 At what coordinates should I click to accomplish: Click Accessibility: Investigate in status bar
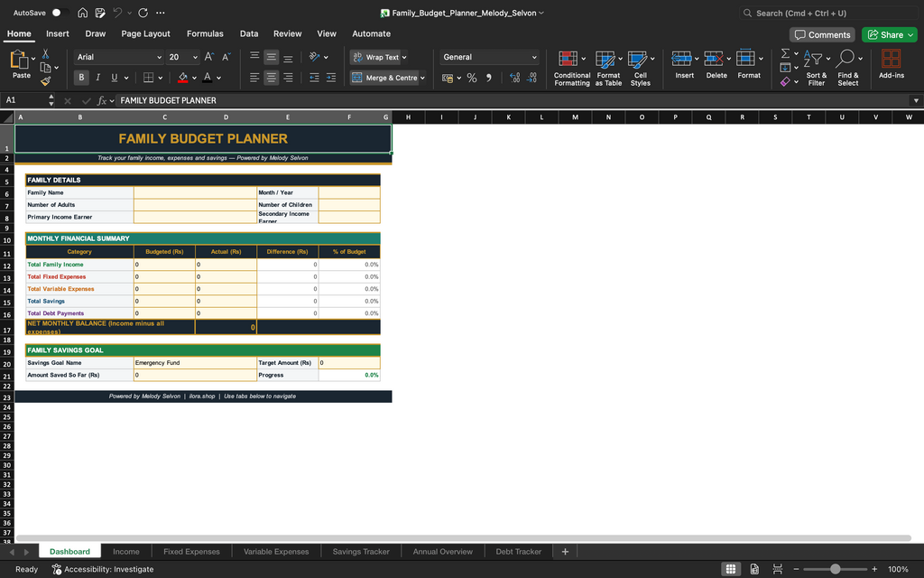pyautogui.click(x=103, y=569)
